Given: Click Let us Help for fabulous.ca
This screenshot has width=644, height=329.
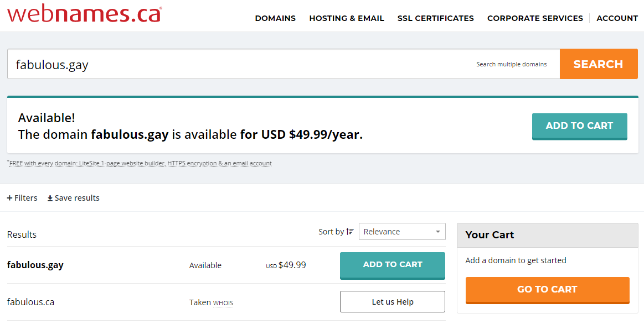Looking at the screenshot, I should click(x=392, y=302).
